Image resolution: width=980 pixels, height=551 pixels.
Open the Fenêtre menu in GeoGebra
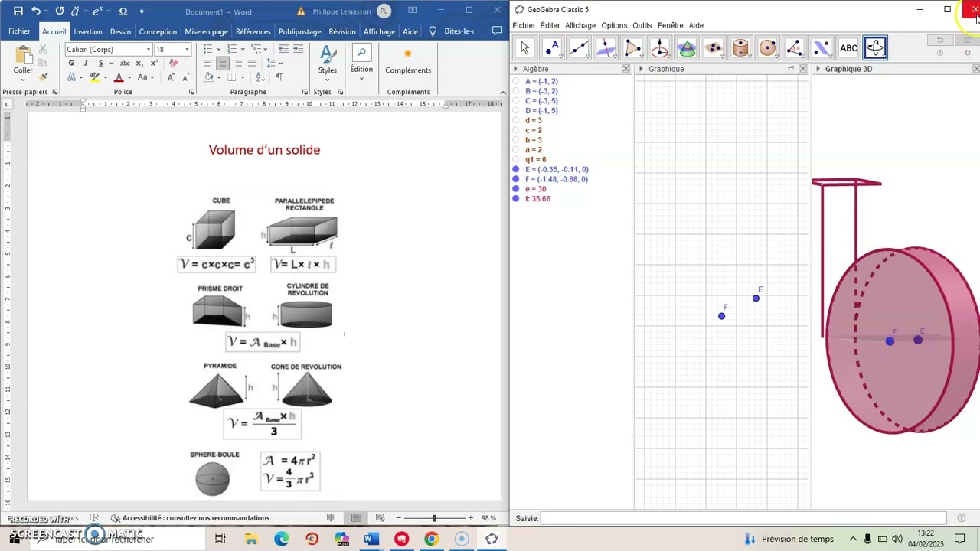point(670,25)
